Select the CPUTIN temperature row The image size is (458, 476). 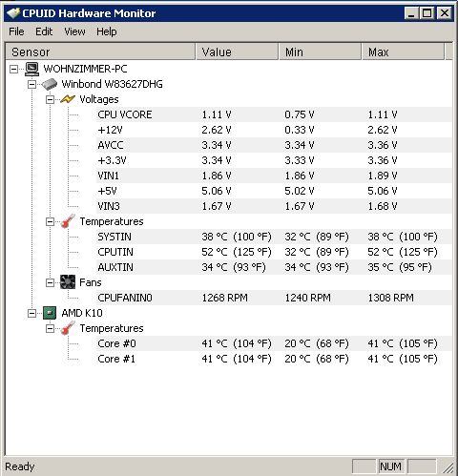tap(274, 252)
